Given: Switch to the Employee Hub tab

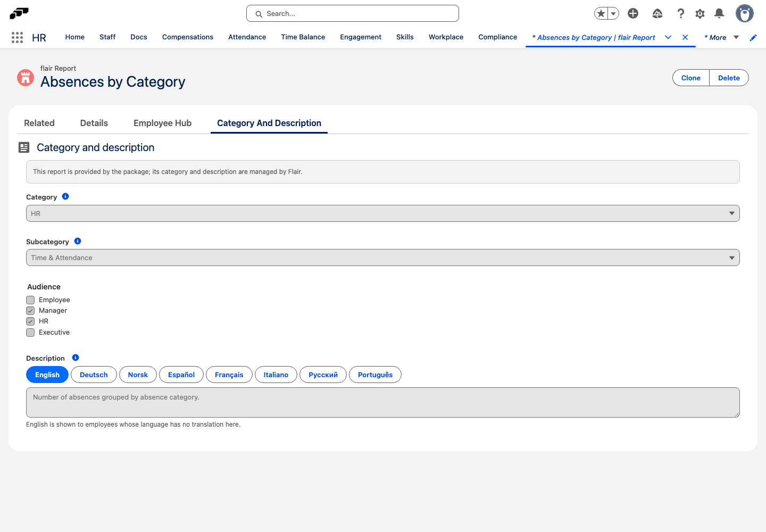Looking at the screenshot, I should [x=163, y=123].
